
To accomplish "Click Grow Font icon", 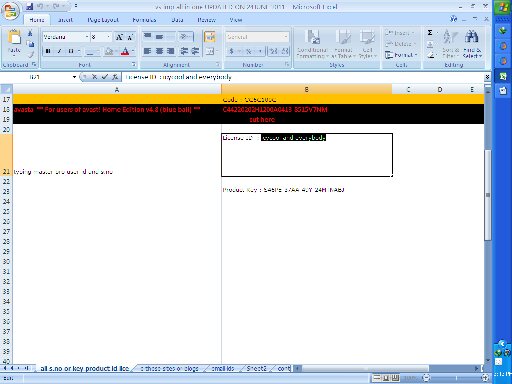I will (119, 37).
